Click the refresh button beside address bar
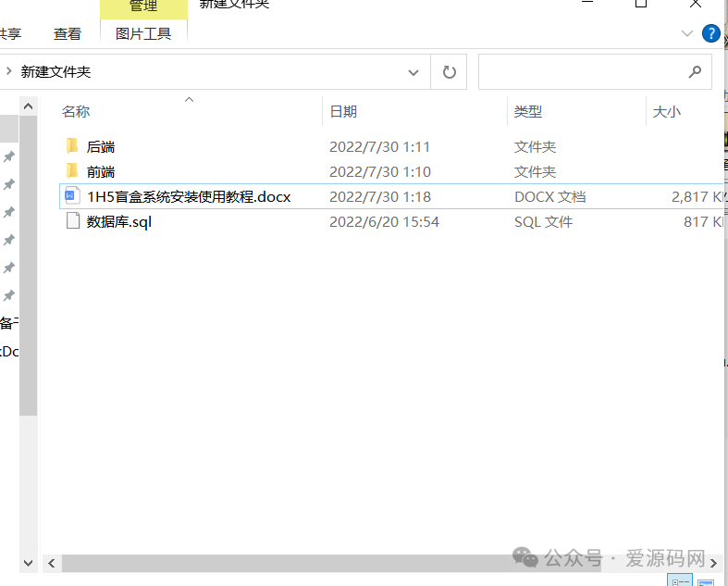The height and width of the screenshot is (586, 728). [x=449, y=72]
